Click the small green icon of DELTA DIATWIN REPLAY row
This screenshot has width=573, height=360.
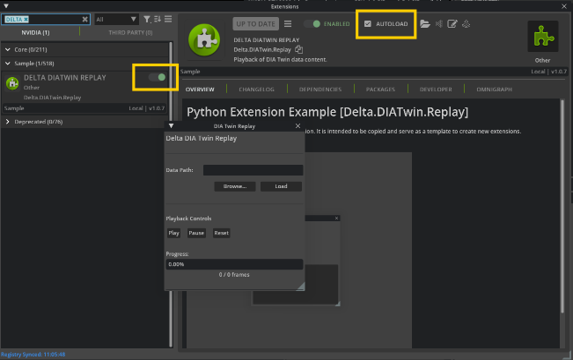tap(12, 84)
